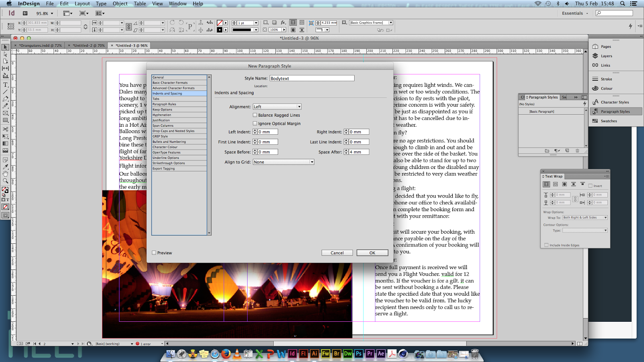This screenshot has width=644, height=362.
Task: Click delete style trash icon in Paragraph Styles
Action: tap(577, 151)
